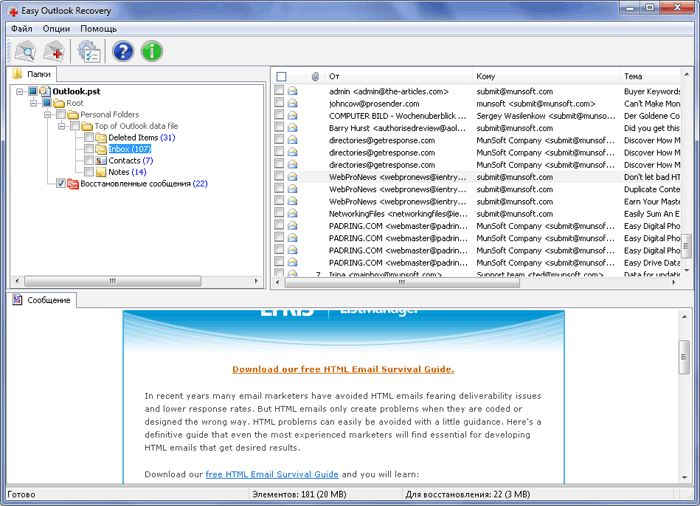Open the Опции menu
This screenshot has width=700, height=506.
[x=56, y=29]
